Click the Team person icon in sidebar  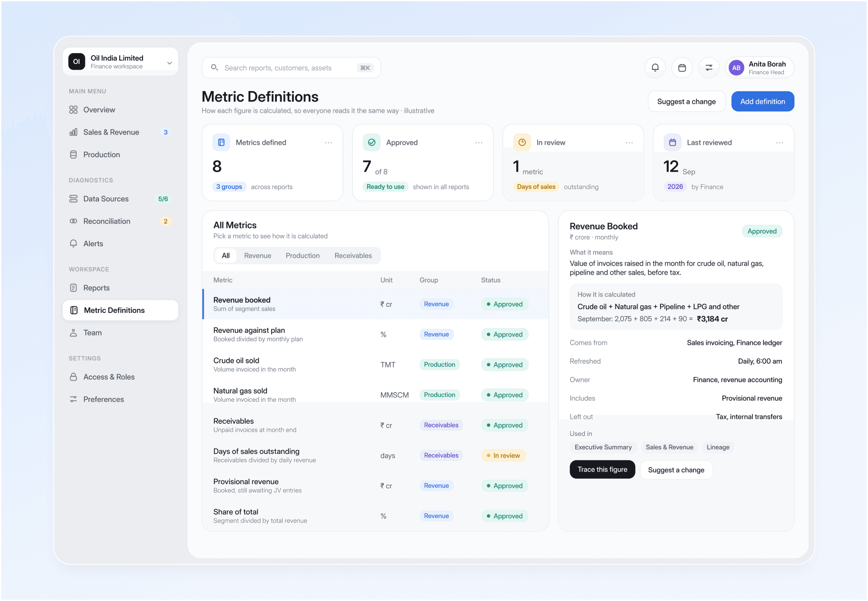coord(73,333)
